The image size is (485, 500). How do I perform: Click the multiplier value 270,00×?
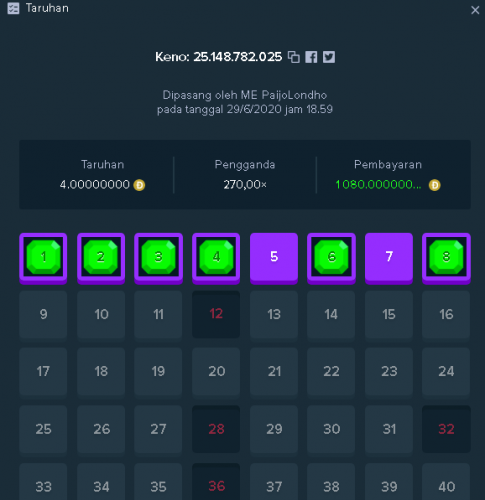click(x=245, y=185)
